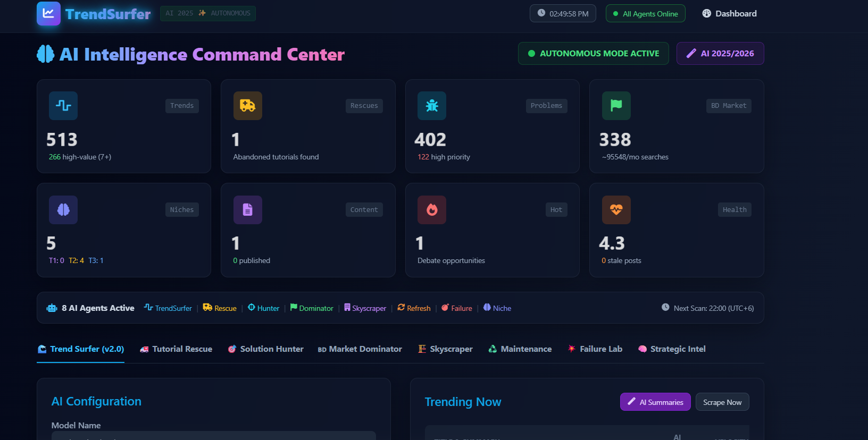Image resolution: width=868 pixels, height=440 pixels.
Task: Click the BD Market flag icon
Action: [616, 106]
